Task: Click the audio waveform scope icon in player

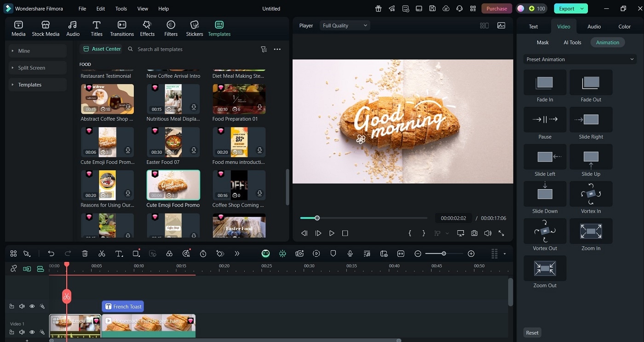Action: (x=501, y=26)
